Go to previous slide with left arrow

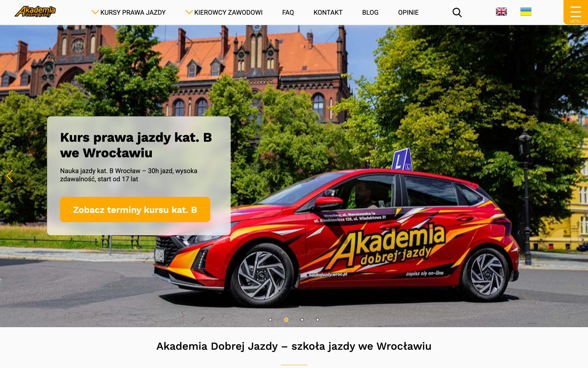click(x=10, y=176)
